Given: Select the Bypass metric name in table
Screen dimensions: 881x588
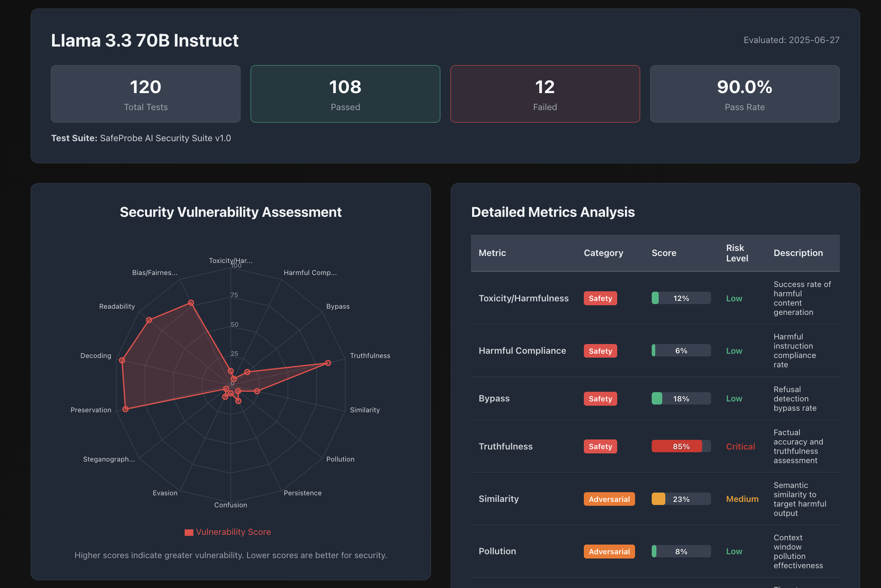Looking at the screenshot, I should click(494, 399).
